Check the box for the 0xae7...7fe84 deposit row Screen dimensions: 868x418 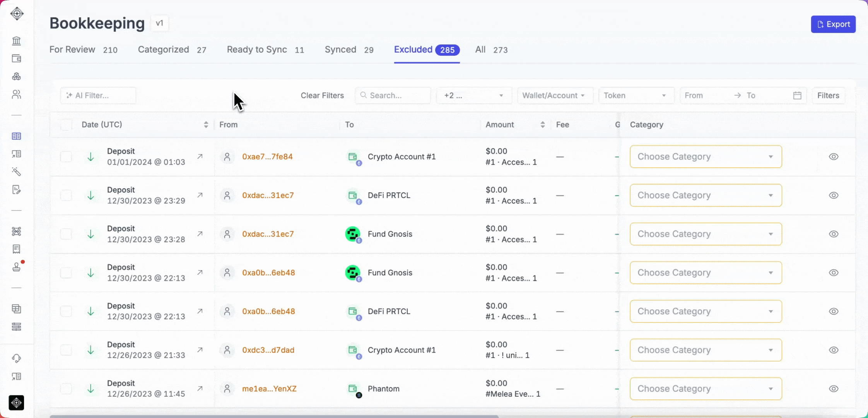point(66,157)
